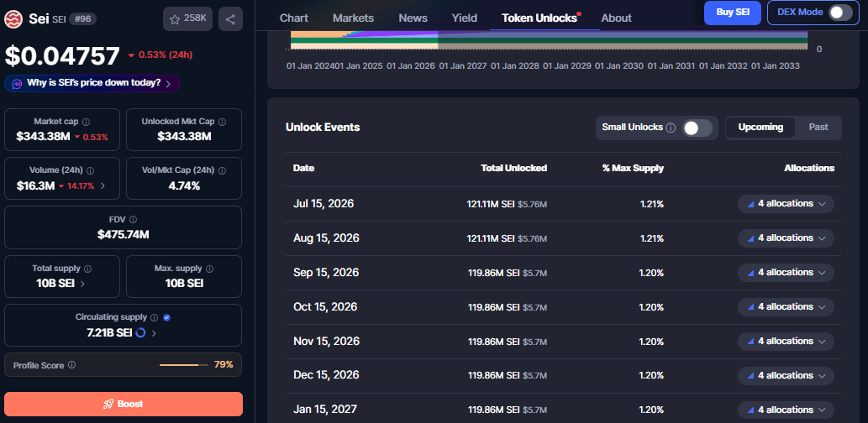Show Past unlock events
The height and width of the screenshot is (423, 868).
pyautogui.click(x=818, y=128)
